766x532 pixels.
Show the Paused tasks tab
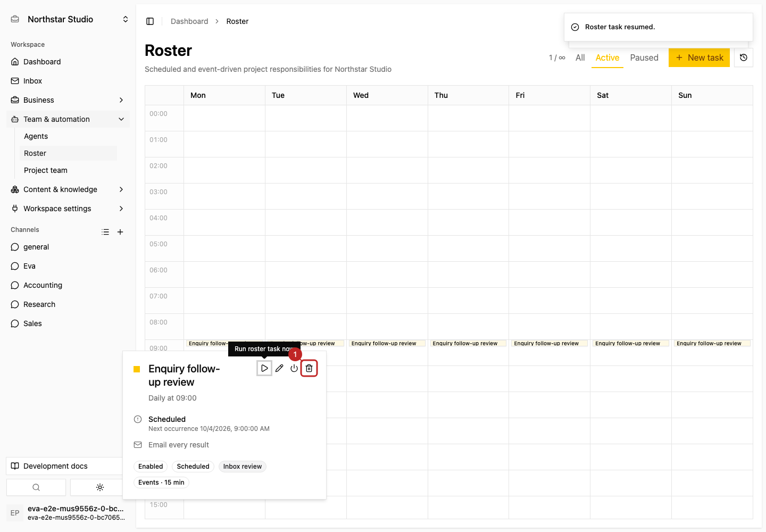click(644, 57)
